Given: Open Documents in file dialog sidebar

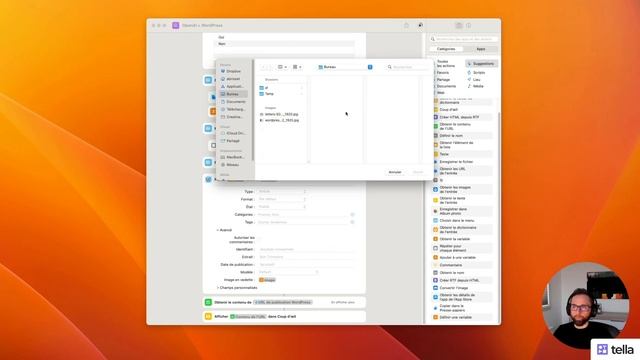Looking at the screenshot, I should [233, 102].
